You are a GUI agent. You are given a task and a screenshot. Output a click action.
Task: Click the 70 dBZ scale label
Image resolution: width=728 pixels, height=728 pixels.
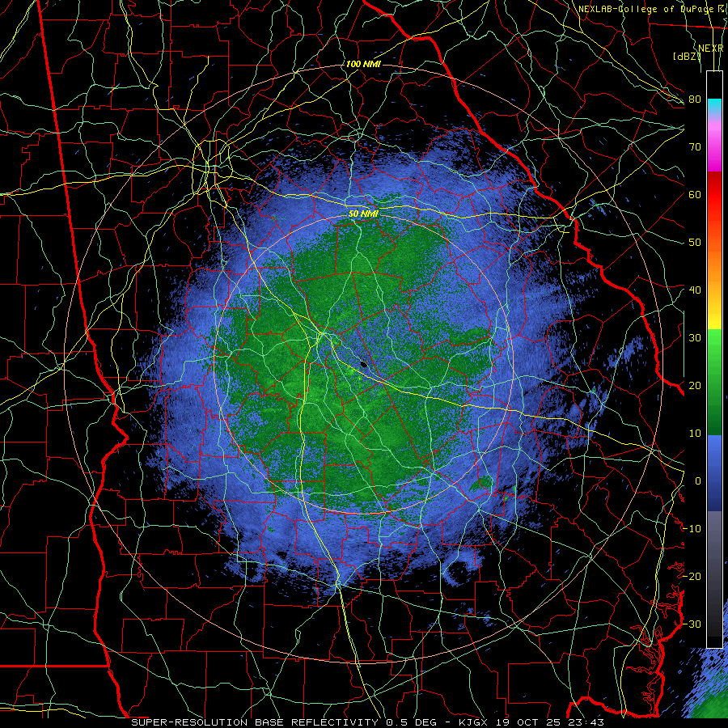[695, 147]
